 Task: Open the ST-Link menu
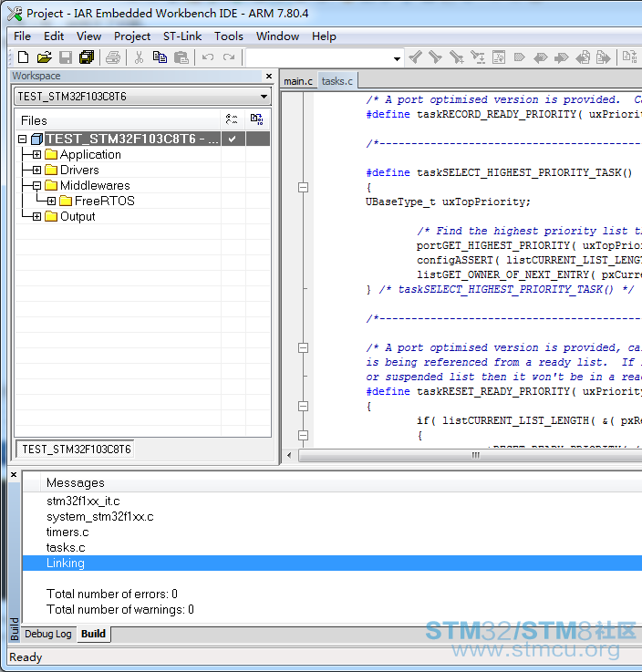[x=182, y=36]
